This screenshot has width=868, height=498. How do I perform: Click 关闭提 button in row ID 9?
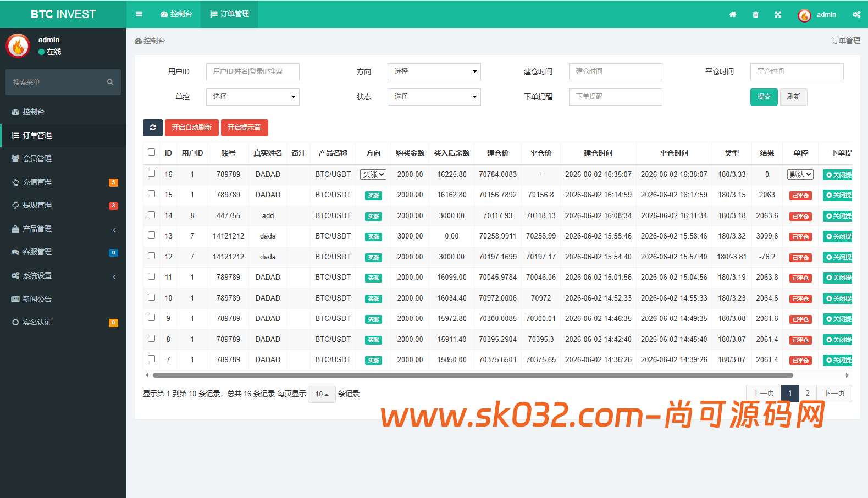click(x=838, y=319)
